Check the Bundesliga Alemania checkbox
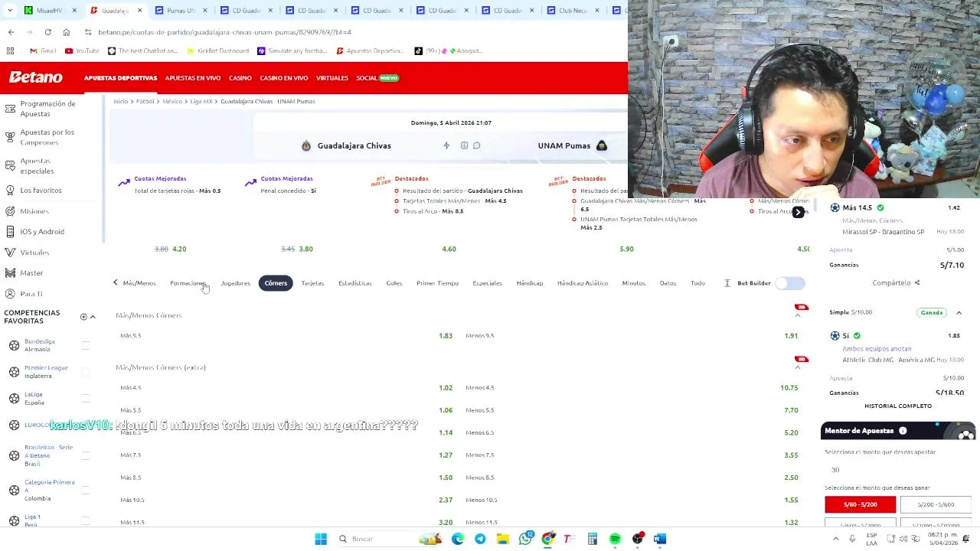 click(86, 346)
